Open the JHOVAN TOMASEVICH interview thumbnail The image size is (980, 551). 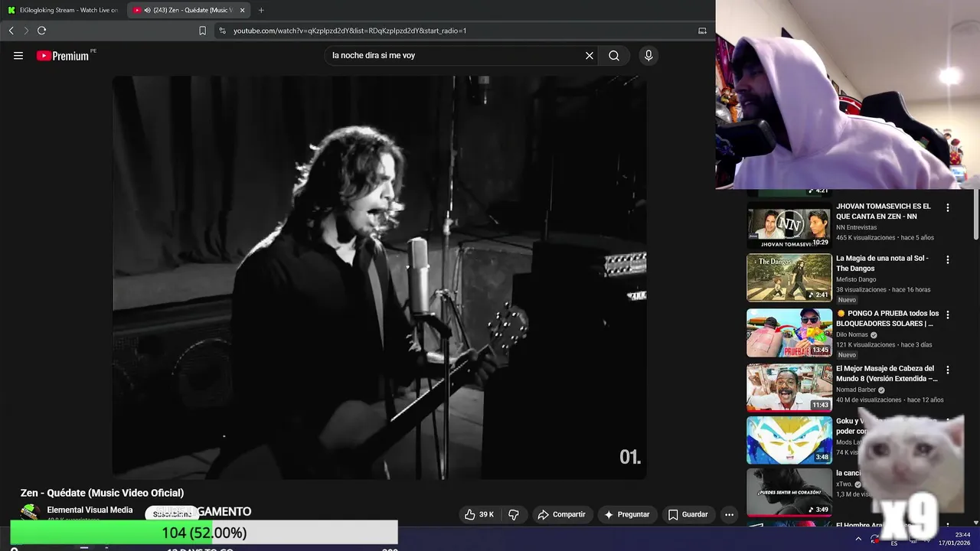pos(789,225)
